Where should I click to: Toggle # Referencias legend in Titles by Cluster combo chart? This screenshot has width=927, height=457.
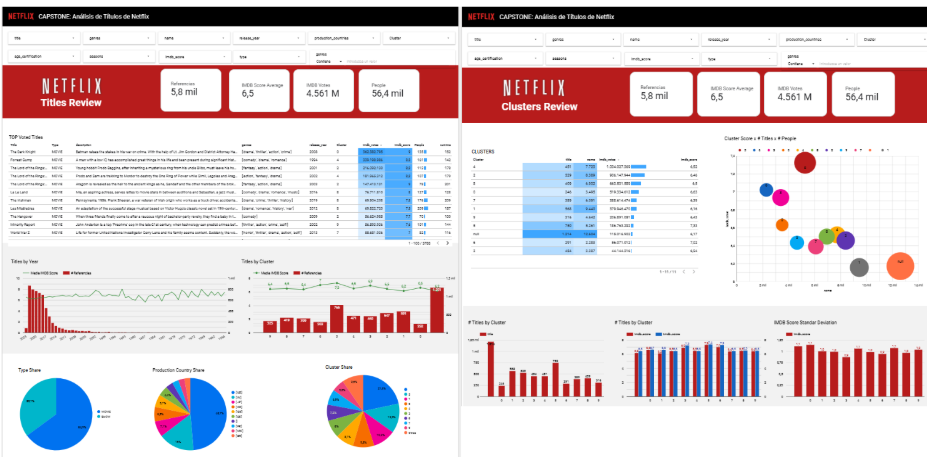pyautogui.click(x=309, y=273)
